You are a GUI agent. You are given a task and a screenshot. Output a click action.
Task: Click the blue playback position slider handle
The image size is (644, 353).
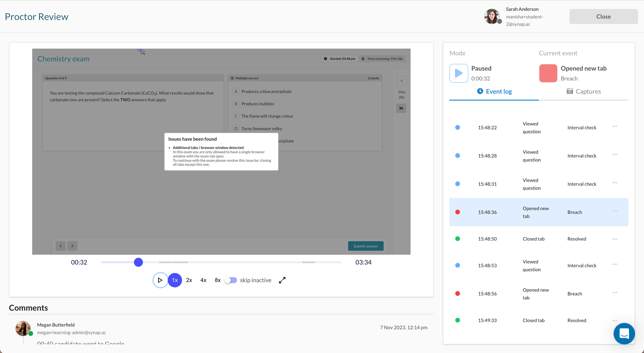(x=138, y=262)
